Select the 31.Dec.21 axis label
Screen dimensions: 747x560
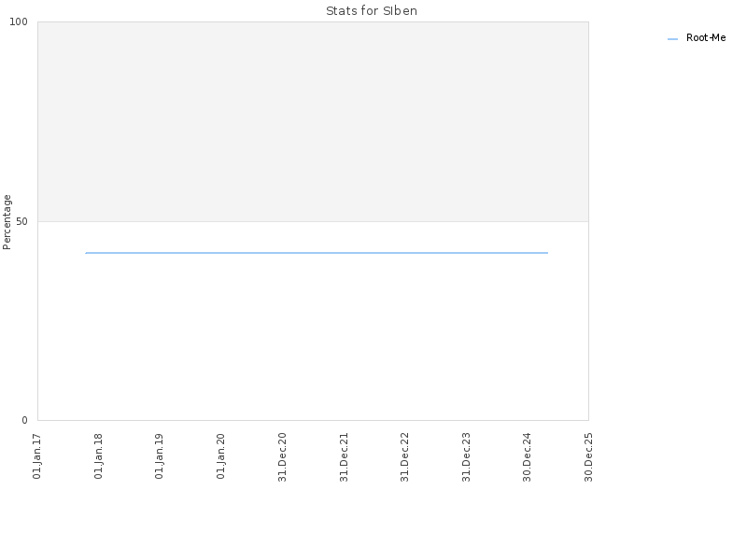click(x=344, y=457)
